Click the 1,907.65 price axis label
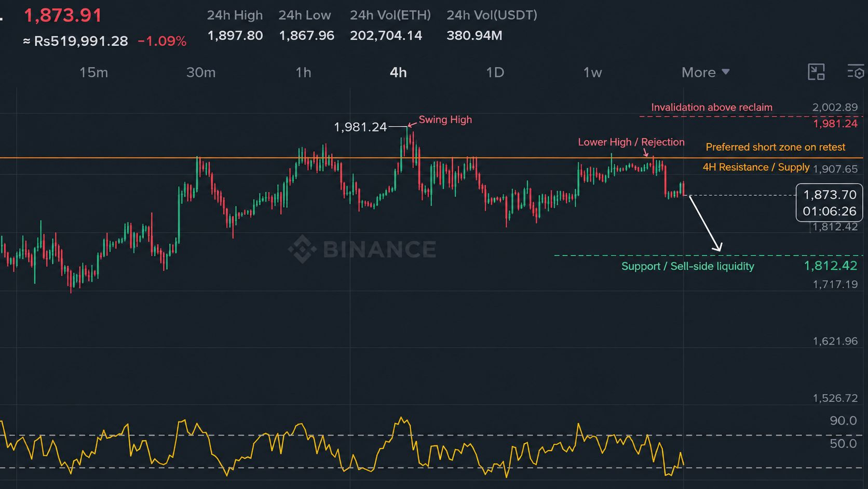The image size is (868, 489). tap(835, 169)
